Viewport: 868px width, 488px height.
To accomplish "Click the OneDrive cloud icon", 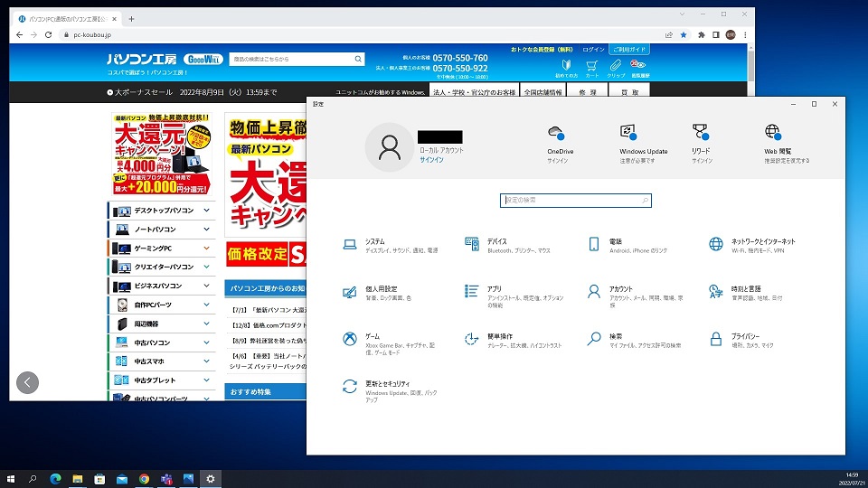I will [x=556, y=132].
